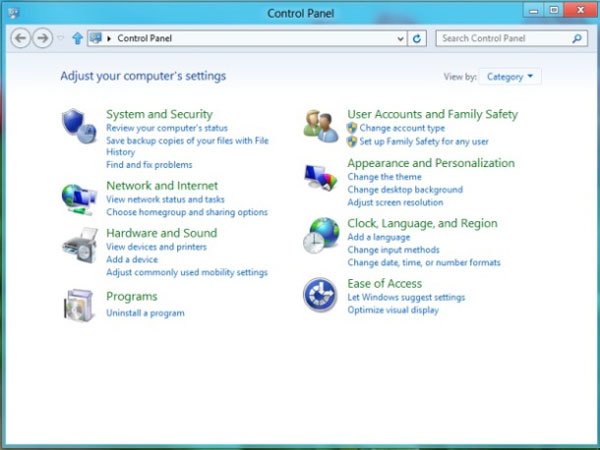The width and height of the screenshot is (600, 450).
Task: Click the Hardware and Sound printer icon
Action: click(x=80, y=246)
